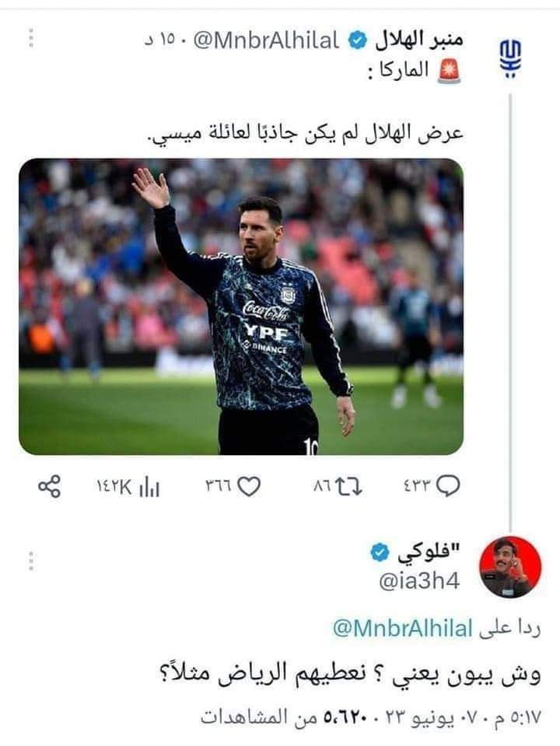The width and height of the screenshot is (560, 746).
Task: Tap the فلوكي round profile picture
Action: 510,566
